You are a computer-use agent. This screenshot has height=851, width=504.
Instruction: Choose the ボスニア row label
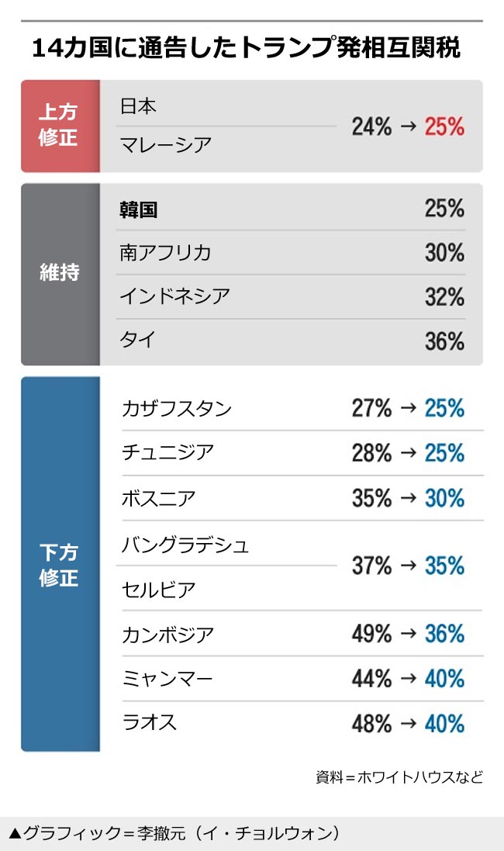pyautogui.click(x=158, y=498)
